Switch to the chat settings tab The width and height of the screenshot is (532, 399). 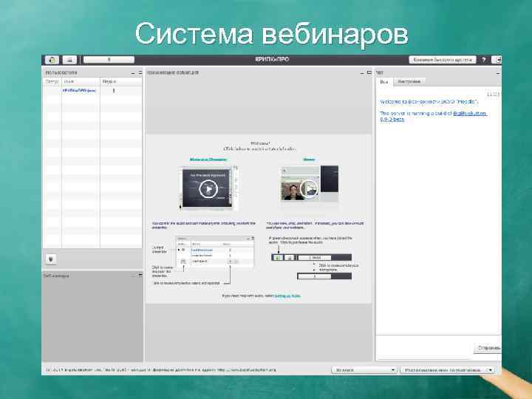(x=409, y=81)
